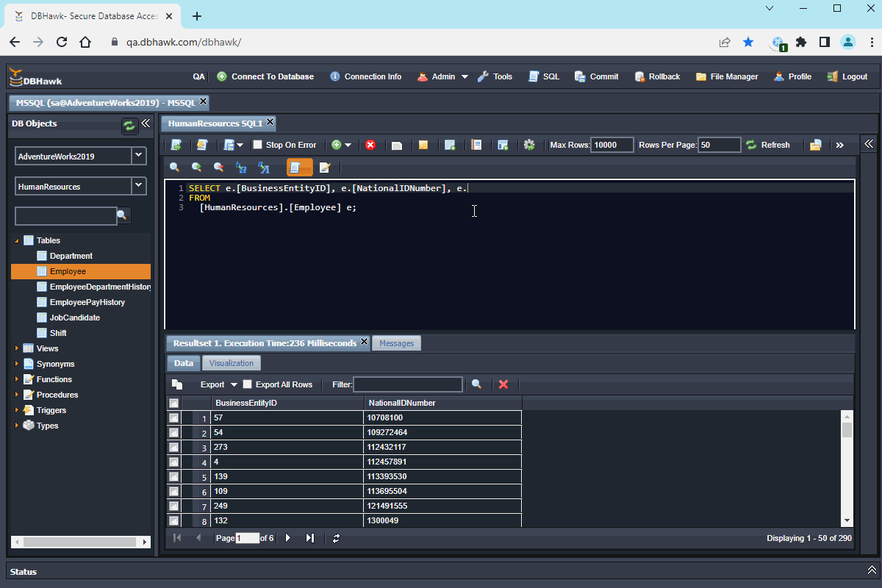Cancel the running query with the red X icon
The image size is (882, 588).
[x=371, y=144]
